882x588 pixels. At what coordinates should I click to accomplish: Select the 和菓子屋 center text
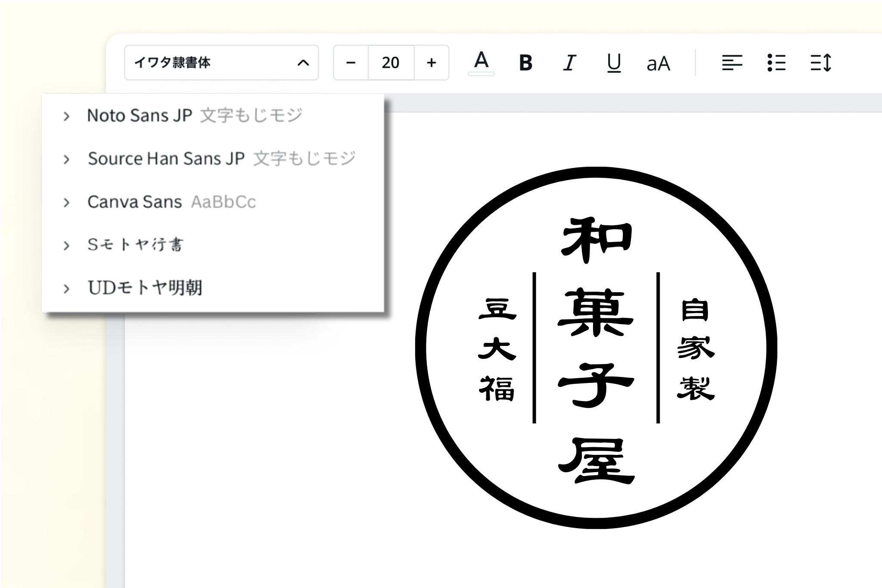point(596,349)
